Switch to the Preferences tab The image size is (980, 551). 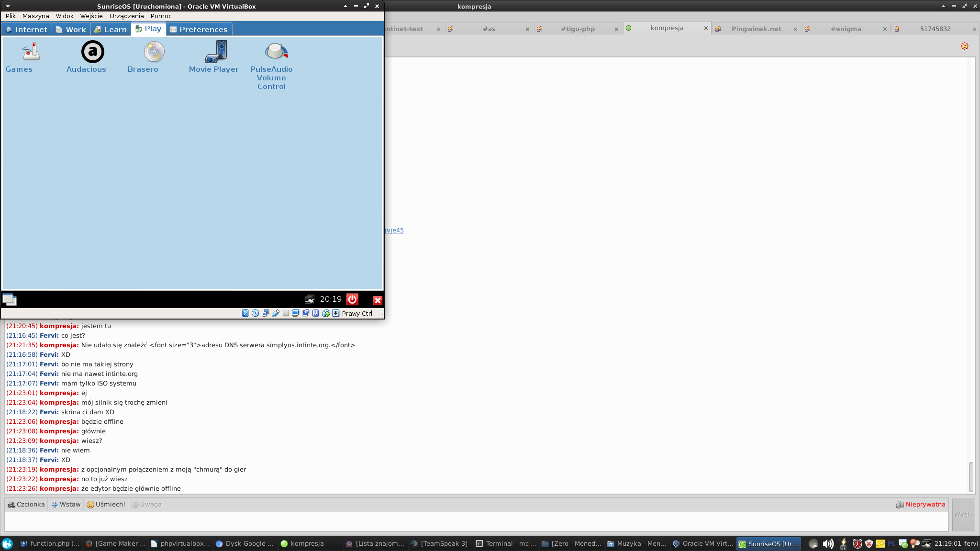(199, 29)
